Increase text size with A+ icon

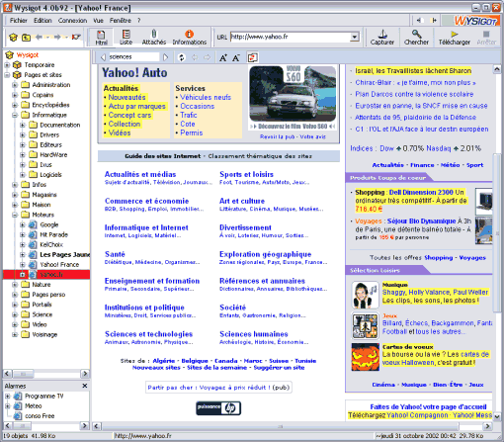tap(223, 57)
